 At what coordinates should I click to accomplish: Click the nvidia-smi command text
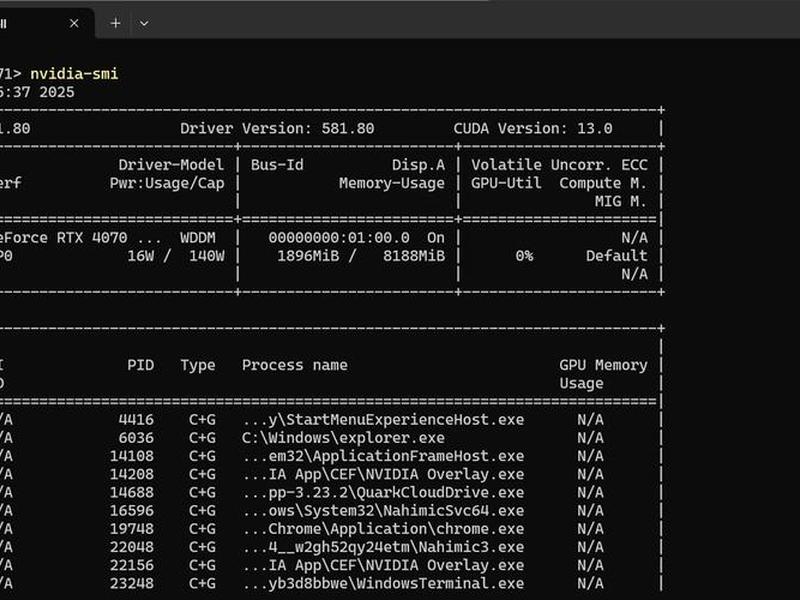[74, 74]
